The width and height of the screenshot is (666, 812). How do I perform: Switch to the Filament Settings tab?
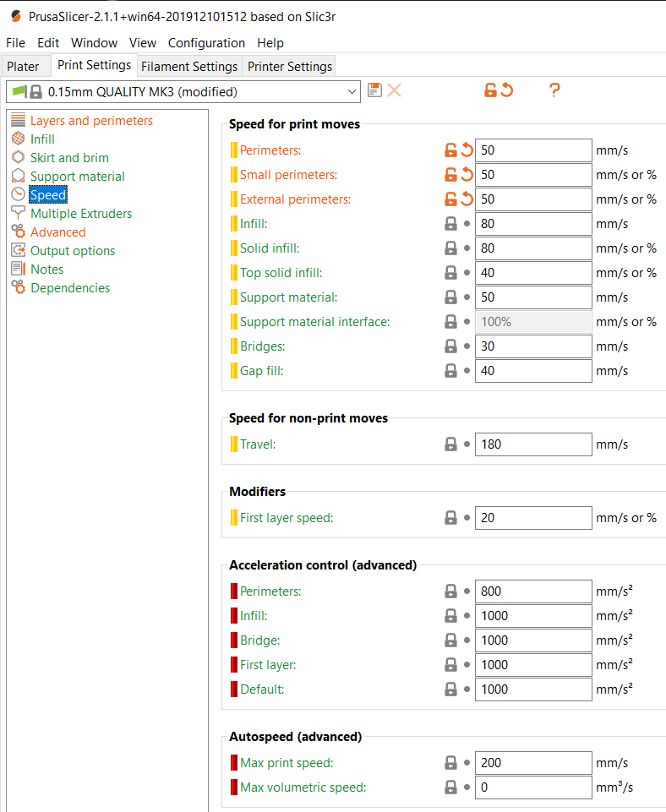pyautogui.click(x=189, y=66)
